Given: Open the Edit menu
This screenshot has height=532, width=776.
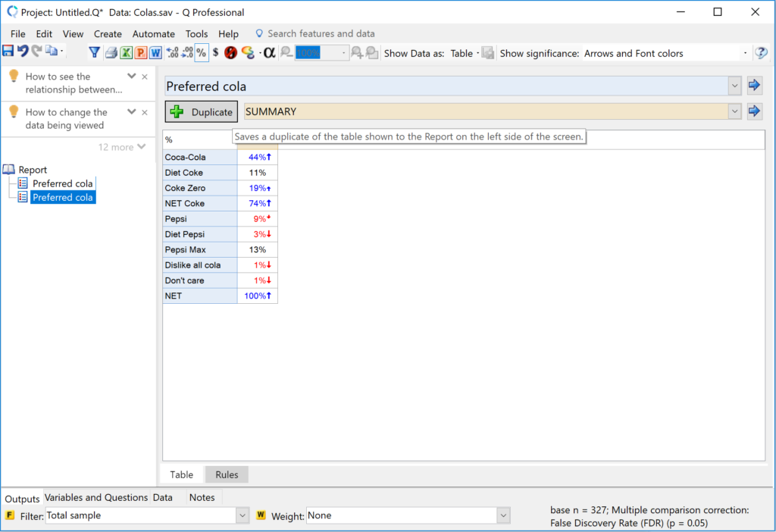Looking at the screenshot, I should [44, 33].
